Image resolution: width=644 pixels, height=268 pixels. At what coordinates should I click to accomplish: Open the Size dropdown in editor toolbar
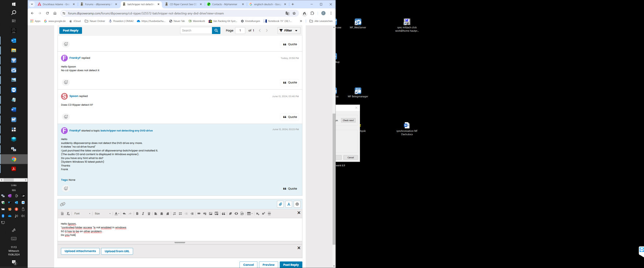point(103,214)
